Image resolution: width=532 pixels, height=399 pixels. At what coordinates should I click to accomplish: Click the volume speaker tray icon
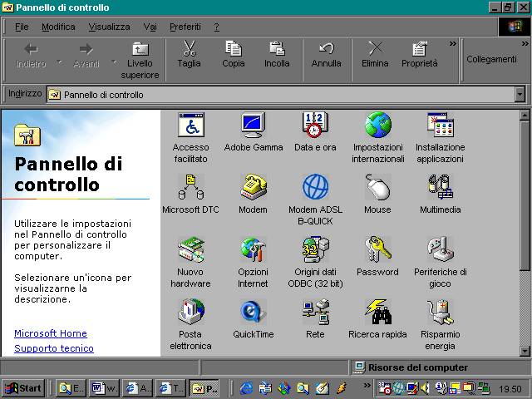tap(425, 388)
